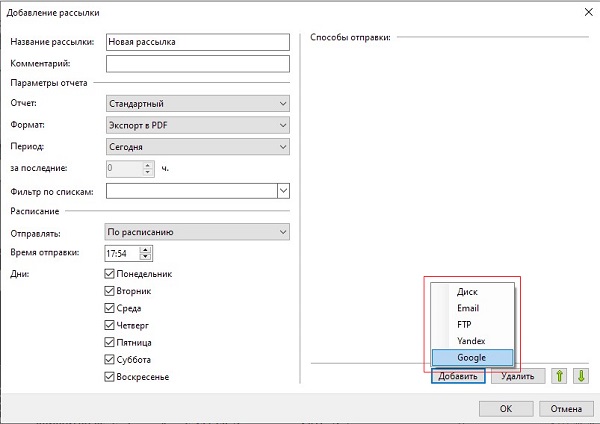Decrease hours value in 'за последние' spinner
This screenshot has height=424, width=600.
tap(148, 172)
